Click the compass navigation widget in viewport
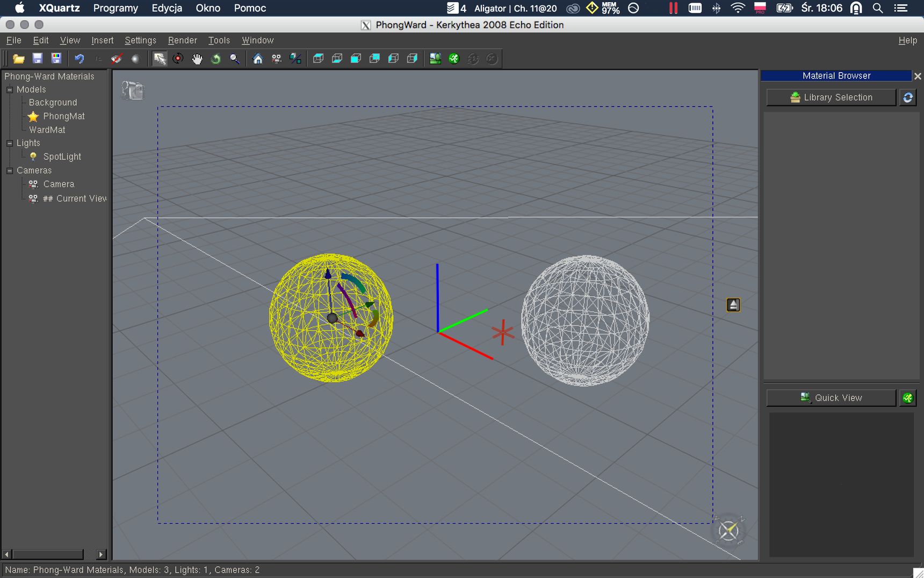 pos(728,531)
